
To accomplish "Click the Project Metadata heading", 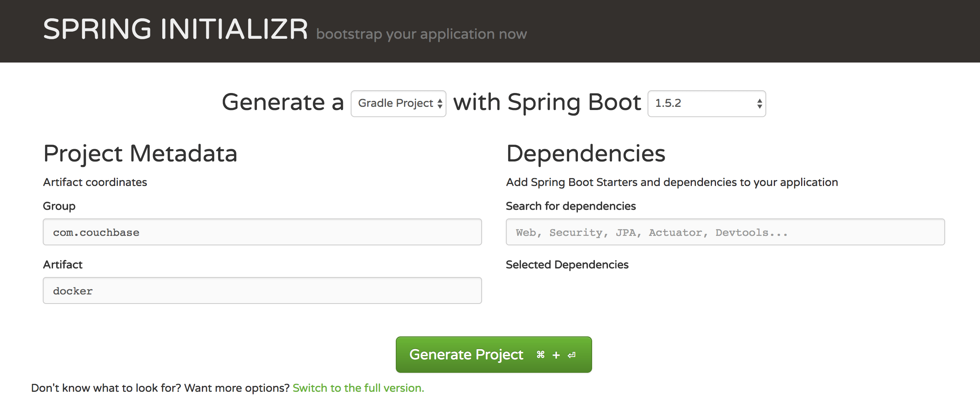I will pyautogui.click(x=141, y=154).
